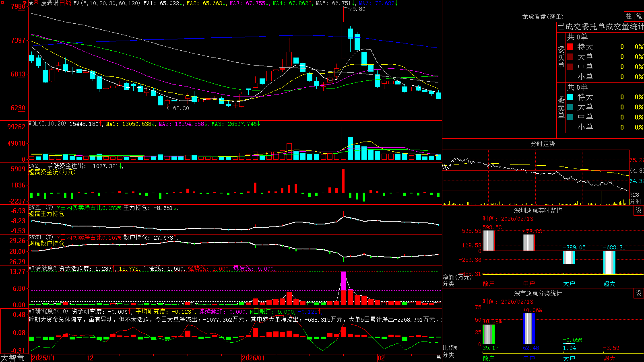
Task: Click the AI研究度2(10) indicator label
Action: pos(48,311)
